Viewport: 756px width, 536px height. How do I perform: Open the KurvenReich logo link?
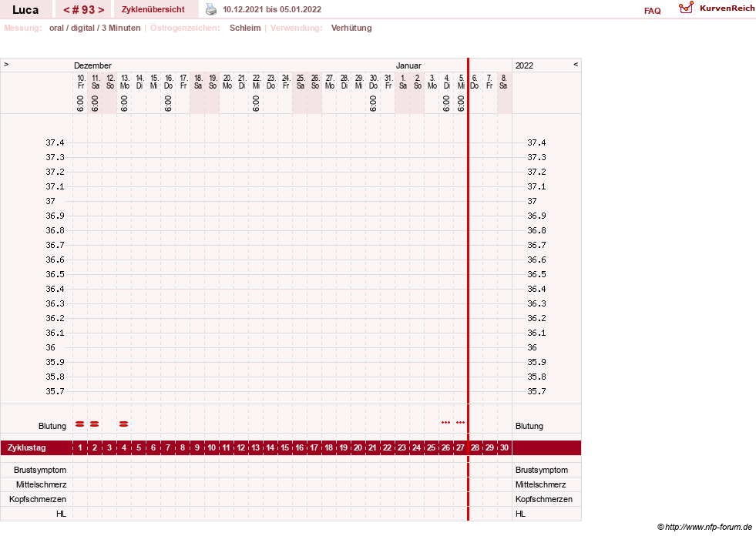pos(717,8)
